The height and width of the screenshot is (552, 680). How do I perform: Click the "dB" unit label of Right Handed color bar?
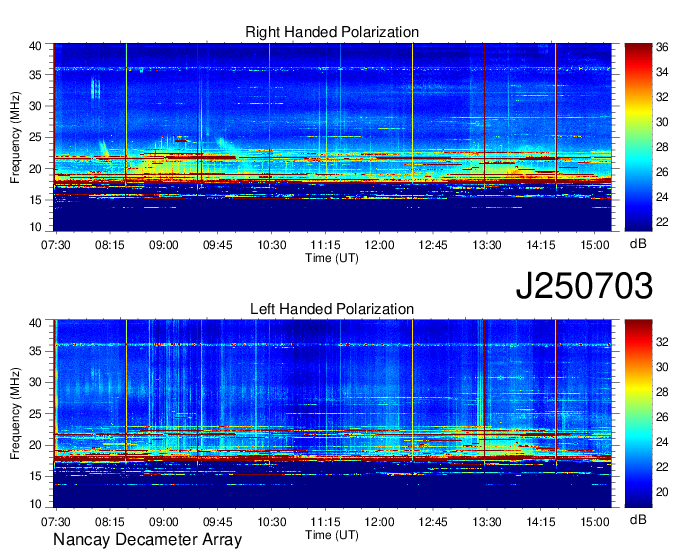click(x=638, y=244)
